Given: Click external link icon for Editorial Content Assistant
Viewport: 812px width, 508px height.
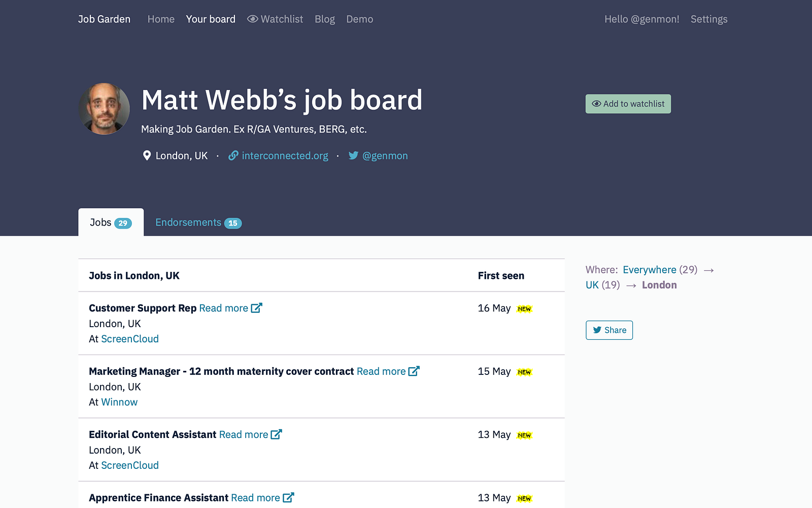Looking at the screenshot, I should click(276, 434).
